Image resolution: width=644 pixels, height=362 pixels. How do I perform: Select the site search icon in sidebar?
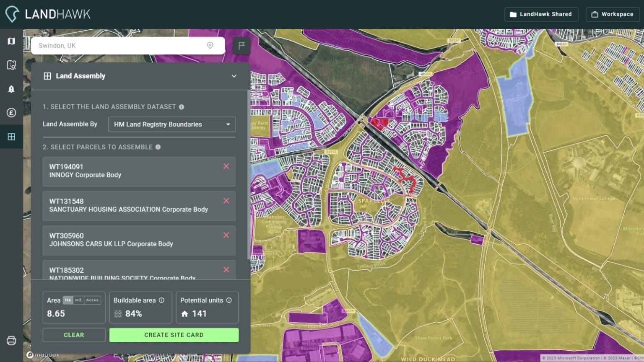pos(11,65)
